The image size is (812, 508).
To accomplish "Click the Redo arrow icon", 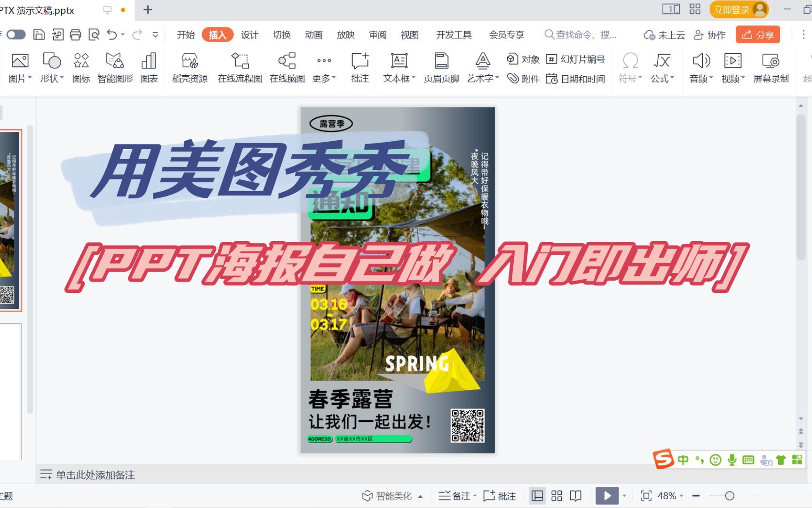I will pos(137,34).
